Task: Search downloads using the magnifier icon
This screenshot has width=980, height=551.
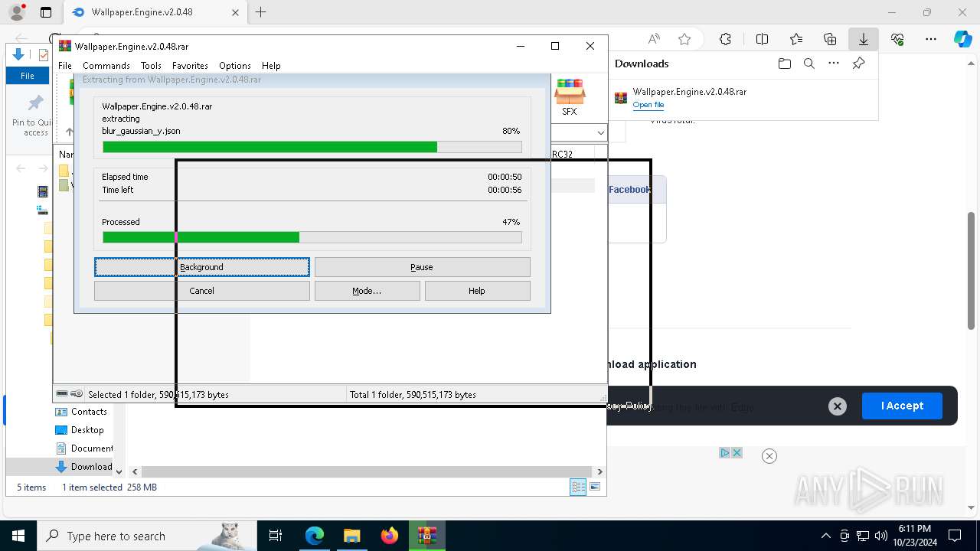Action: (808, 64)
